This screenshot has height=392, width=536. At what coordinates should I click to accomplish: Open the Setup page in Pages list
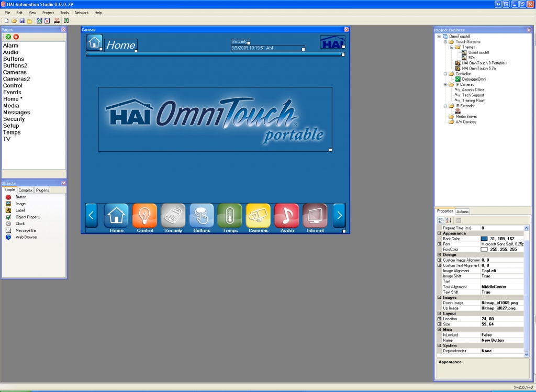coord(11,126)
